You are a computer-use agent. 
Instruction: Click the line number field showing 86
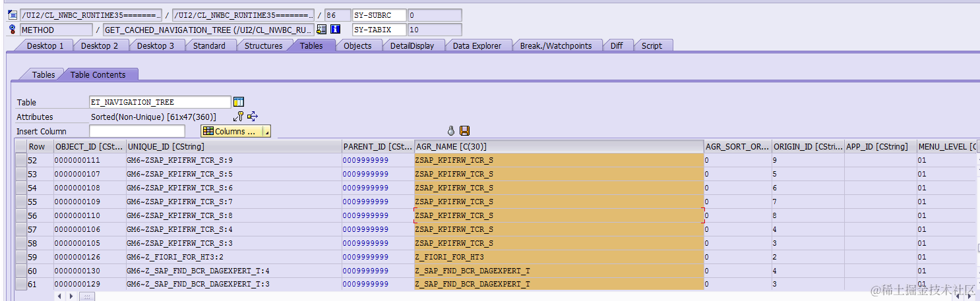pyautogui.click(x=338, y=15)
